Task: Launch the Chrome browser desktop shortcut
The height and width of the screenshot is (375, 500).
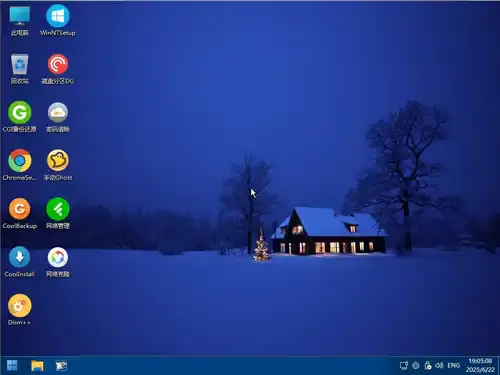Action: point(20,166)
